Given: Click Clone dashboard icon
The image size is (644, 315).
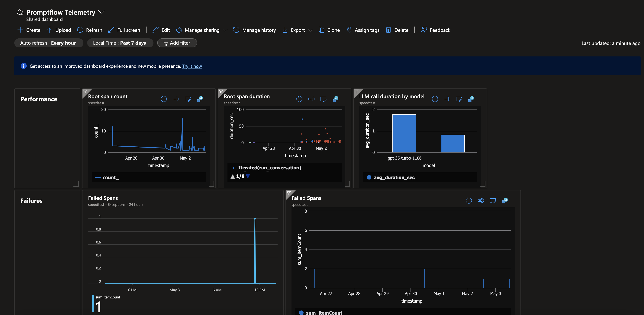Looking at the screenshot, I should (321, 30).
